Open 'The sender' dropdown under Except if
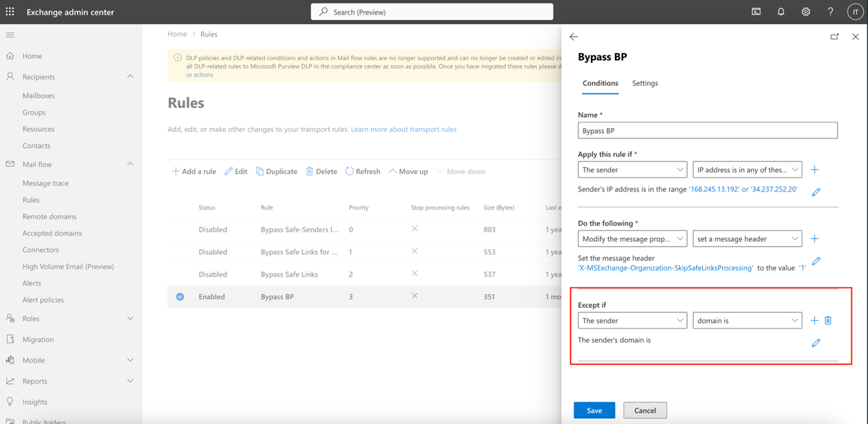 coord(632,320)
